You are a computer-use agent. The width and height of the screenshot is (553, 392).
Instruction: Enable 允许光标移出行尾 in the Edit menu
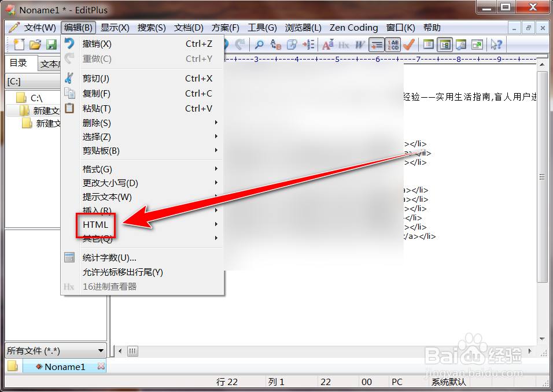(x=123, y=272)
